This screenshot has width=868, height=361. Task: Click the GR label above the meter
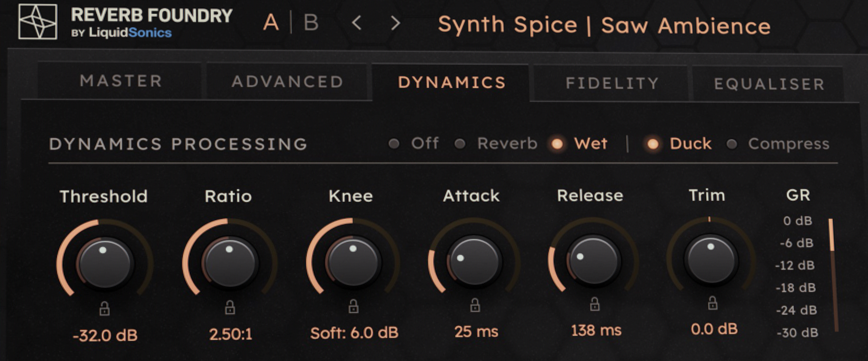click(798, 195)
